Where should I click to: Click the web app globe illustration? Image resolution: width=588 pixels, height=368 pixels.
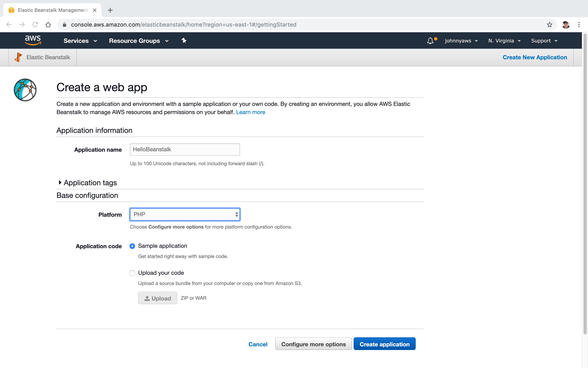pyautogui.click(x=25, y=90)
